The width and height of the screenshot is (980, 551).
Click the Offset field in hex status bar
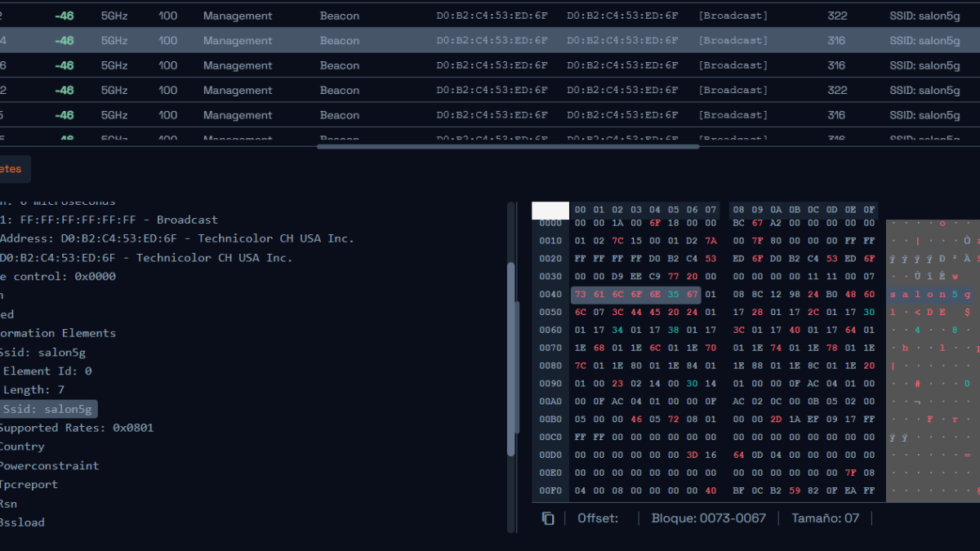coord(598,518)
